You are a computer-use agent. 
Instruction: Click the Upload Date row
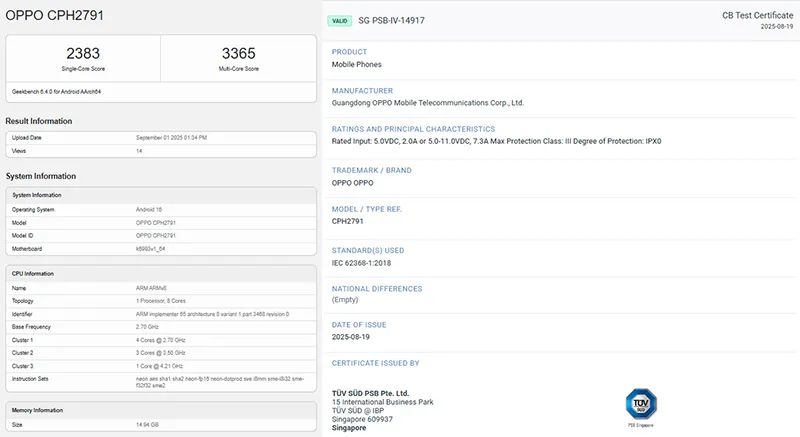click(x=160, y=137)
